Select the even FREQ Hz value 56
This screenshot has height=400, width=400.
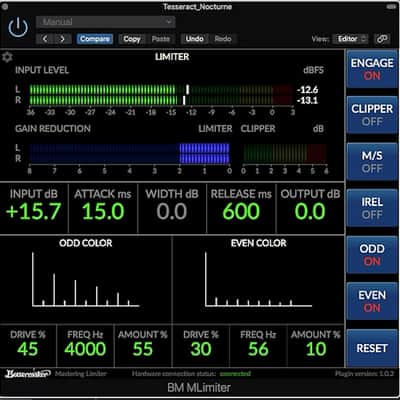(258, 349)
